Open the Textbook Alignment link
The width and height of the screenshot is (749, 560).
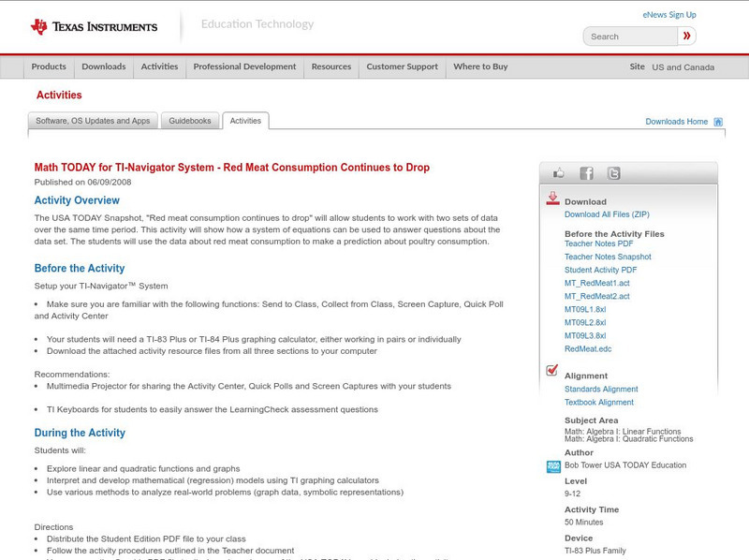point(599,403)
